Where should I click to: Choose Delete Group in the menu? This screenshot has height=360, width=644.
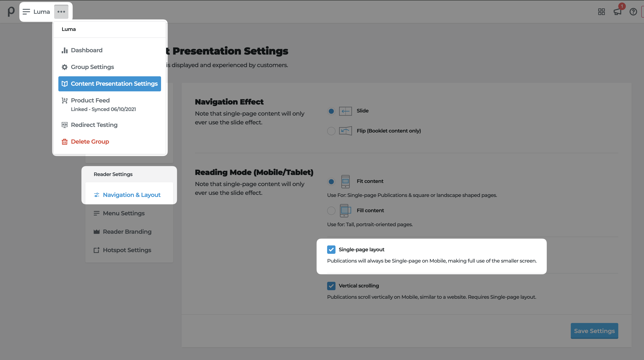click(x=90, y=142)
